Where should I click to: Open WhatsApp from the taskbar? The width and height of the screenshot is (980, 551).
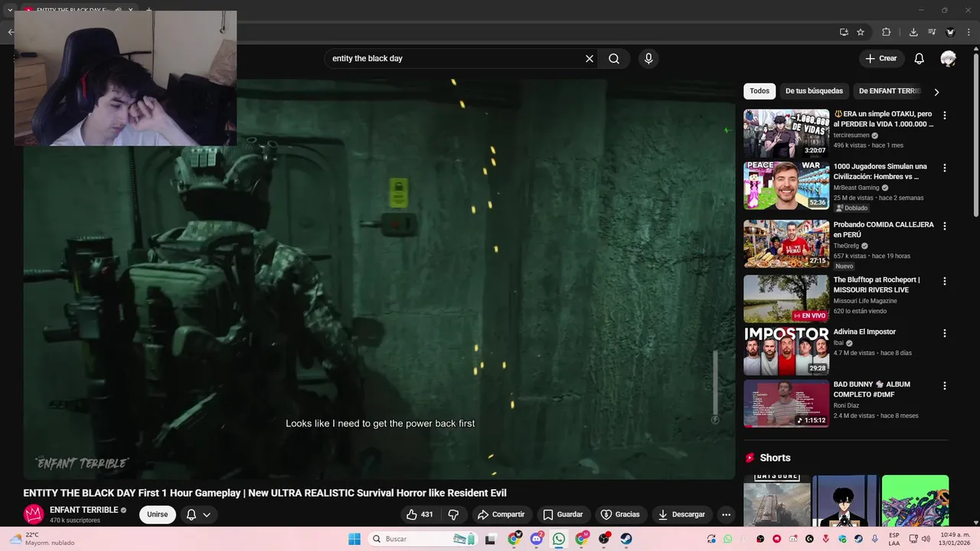pos(559,539)
